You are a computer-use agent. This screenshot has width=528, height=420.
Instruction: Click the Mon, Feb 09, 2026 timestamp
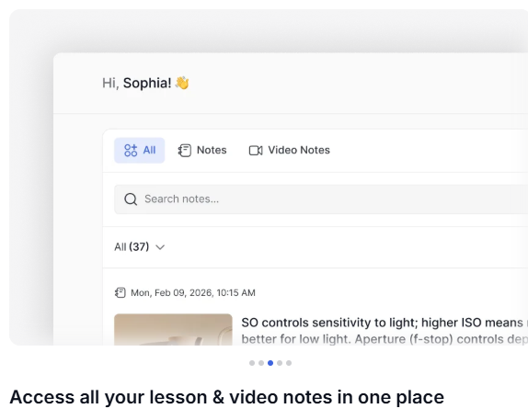click(193, 293)
